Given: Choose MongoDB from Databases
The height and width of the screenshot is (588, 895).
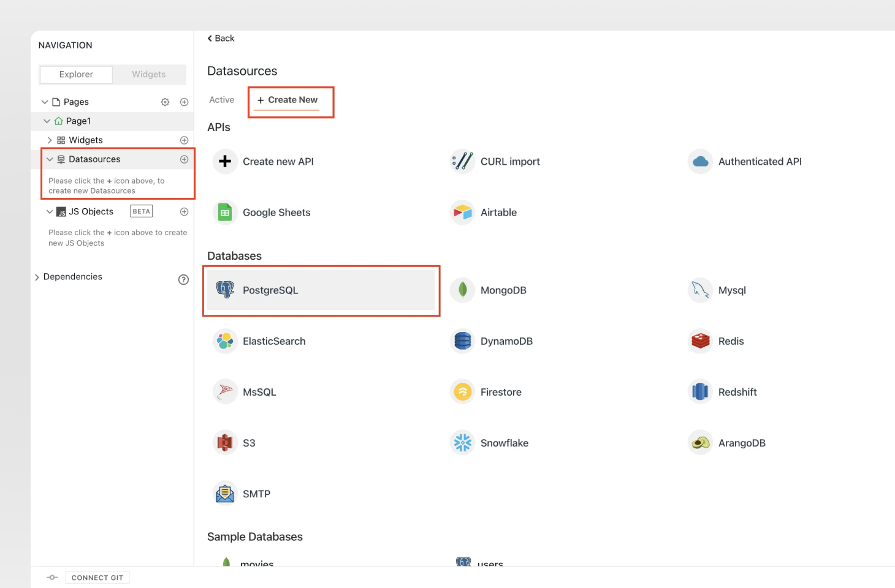Looking at the screenshot, I should pyautogui.click(x=503, y=290).
